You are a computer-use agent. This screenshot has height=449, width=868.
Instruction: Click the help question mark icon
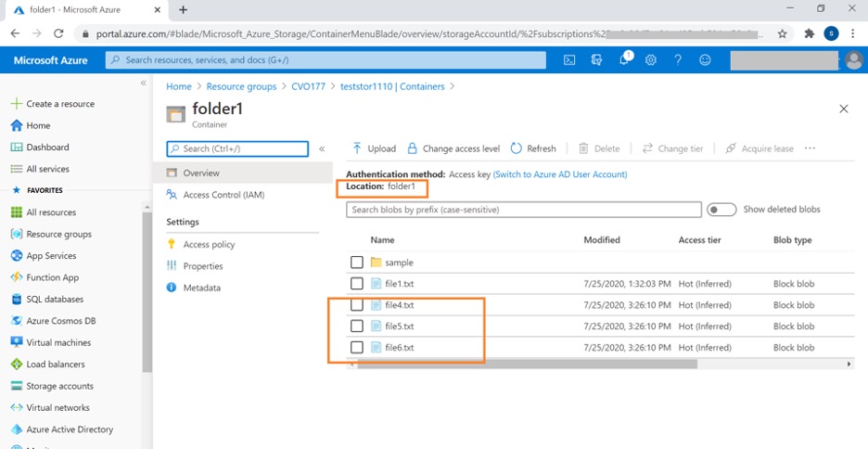pyautogui.click(x=678, y=60)
